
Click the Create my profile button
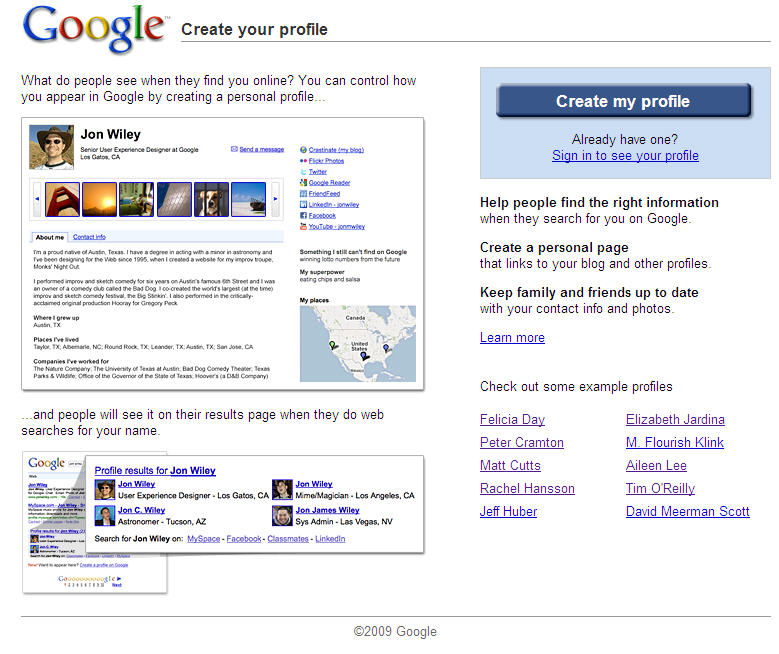coord(623,101)
